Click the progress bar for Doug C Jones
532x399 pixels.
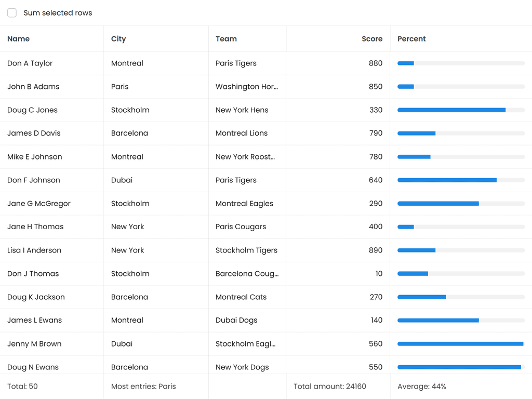460,110
